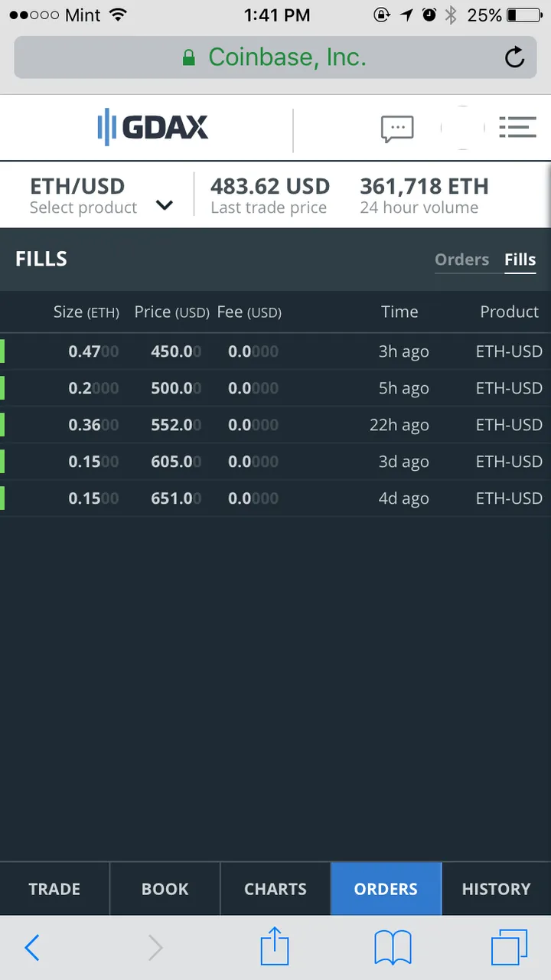Open Safari bookmarks icon
The width and height of the screenshot is (551, 980).
click(x=393, y=948)
